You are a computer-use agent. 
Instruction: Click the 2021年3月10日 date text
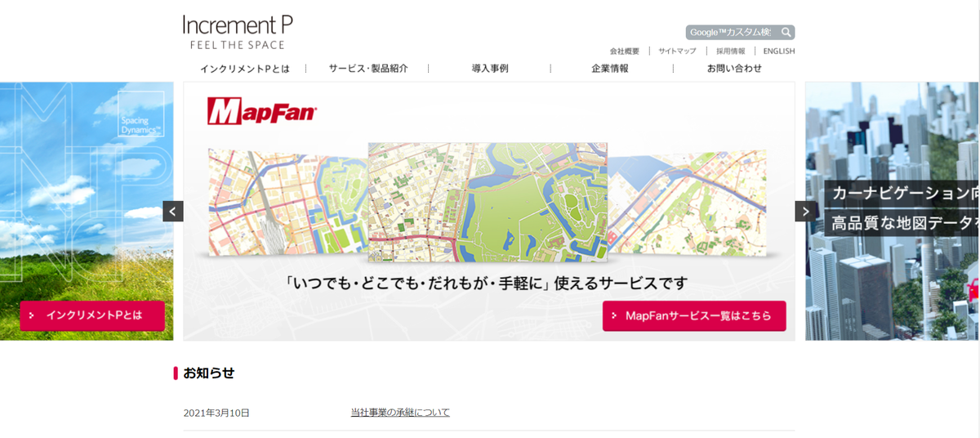click(216, 413)
